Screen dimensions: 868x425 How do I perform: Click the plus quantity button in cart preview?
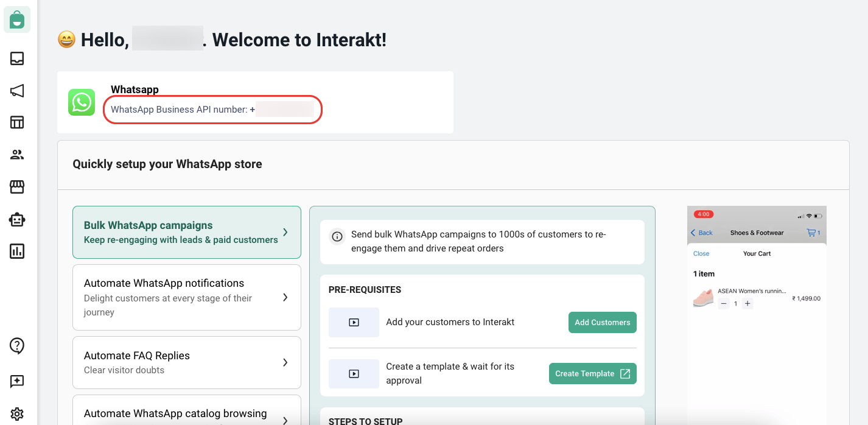pos(747,303)
